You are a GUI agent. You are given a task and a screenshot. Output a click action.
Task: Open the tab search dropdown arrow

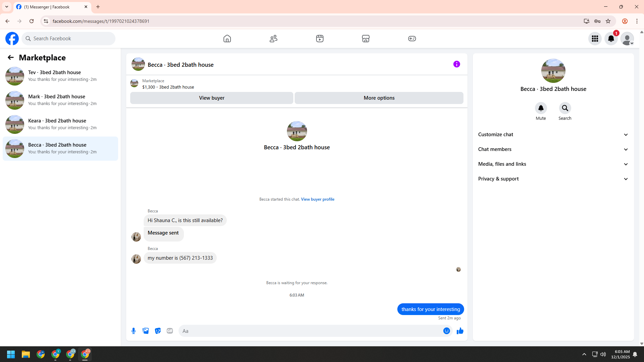(7, 7)
